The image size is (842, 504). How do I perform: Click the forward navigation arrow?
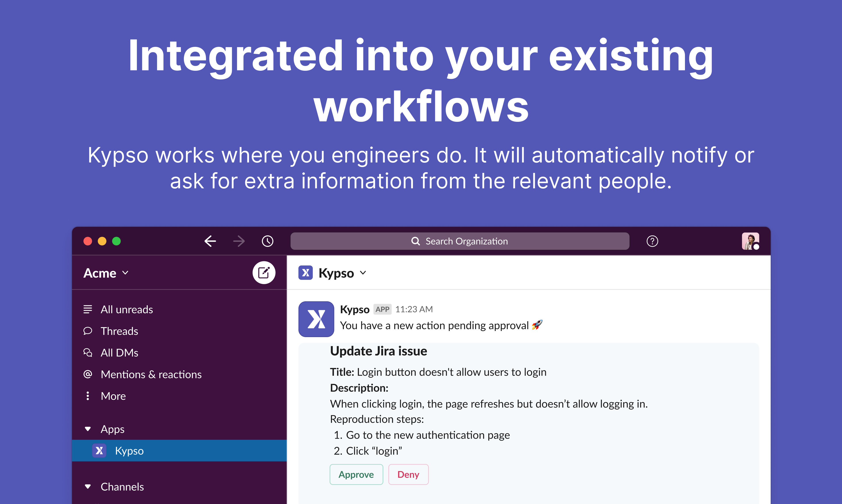239,241
